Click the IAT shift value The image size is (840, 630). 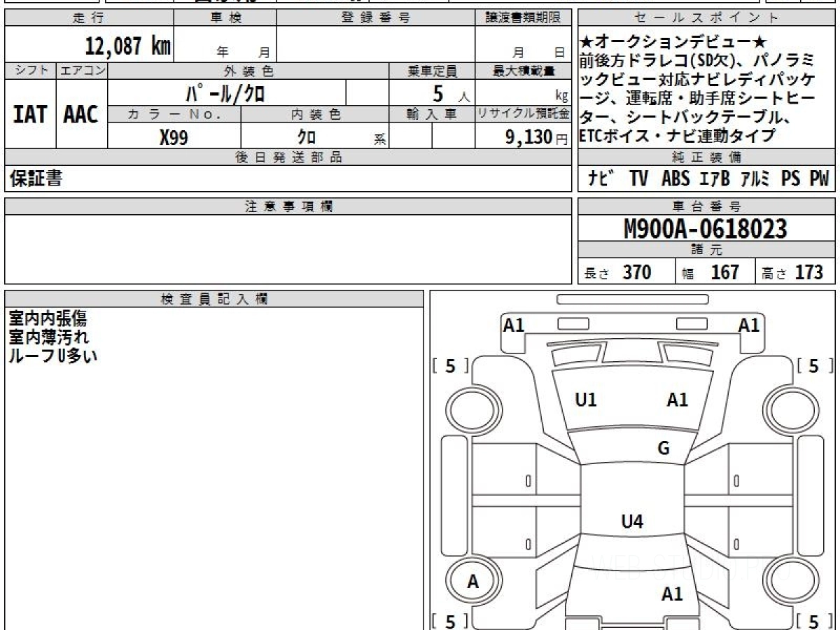[x=30, y=115]
